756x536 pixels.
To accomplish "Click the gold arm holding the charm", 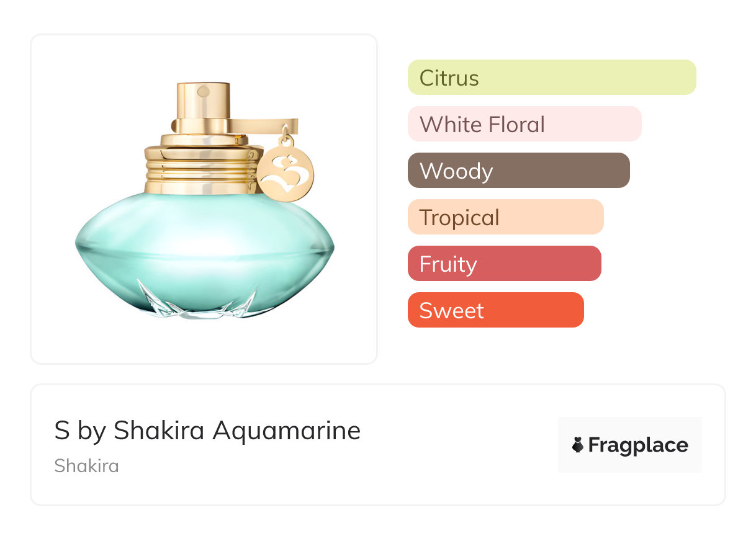I will point(264,125).
